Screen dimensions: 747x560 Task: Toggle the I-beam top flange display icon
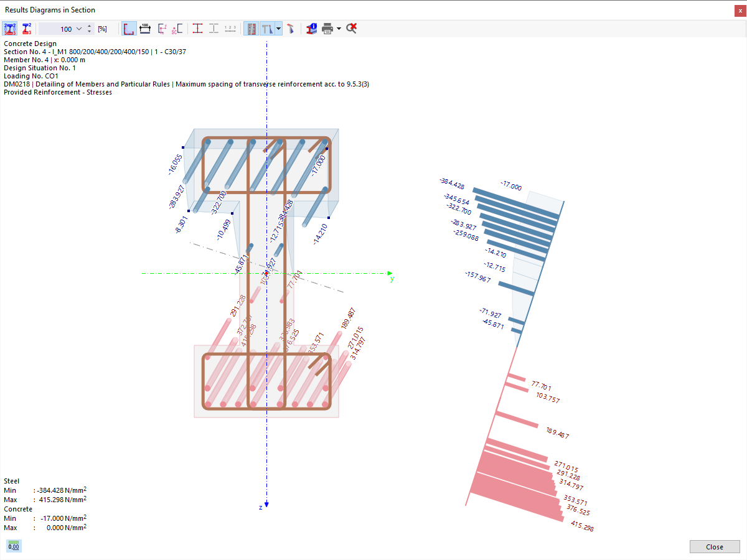click(x=197, y=28)
